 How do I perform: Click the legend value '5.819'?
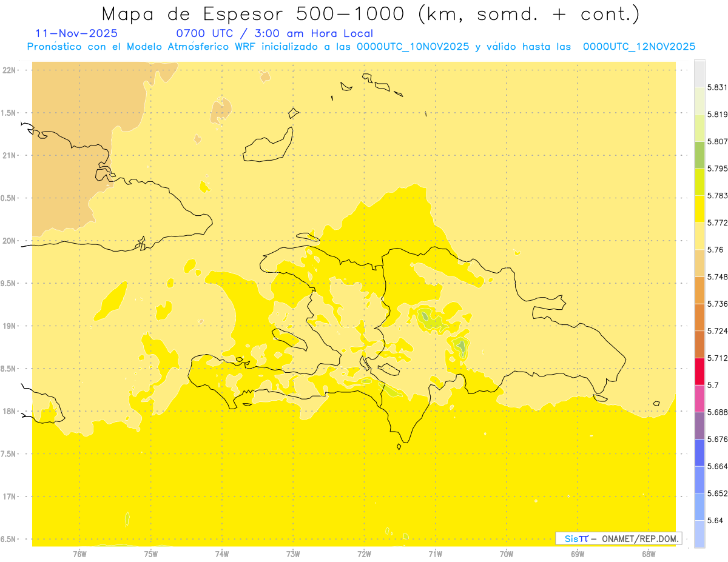(718, 115)
